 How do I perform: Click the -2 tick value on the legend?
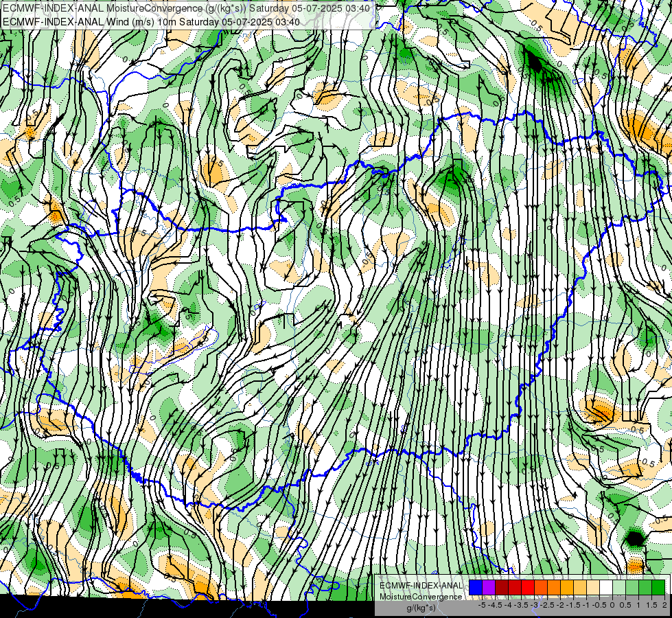(x=561, y=605)
